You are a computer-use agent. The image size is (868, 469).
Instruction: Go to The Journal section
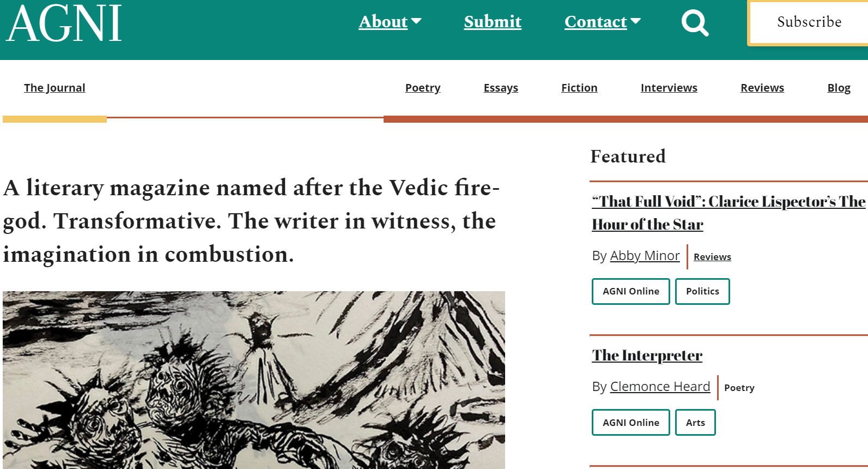click(54, 88)
